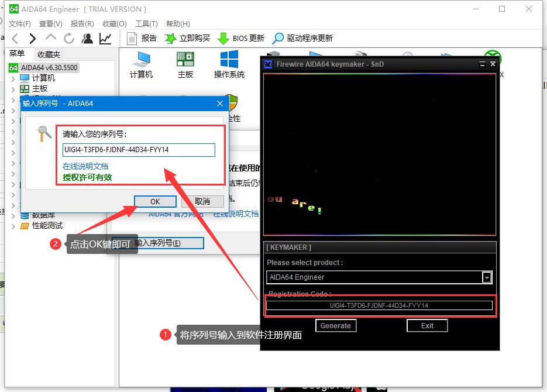This screenshot has height=392, width=547.
Task: Expand the Benchmark (性能测试) tree node
Action: point(13,226)
